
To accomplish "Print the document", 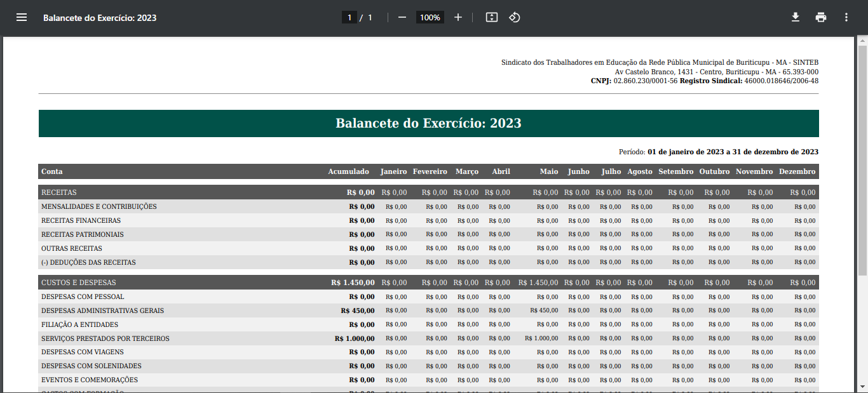I will click(x=821, y=18).
